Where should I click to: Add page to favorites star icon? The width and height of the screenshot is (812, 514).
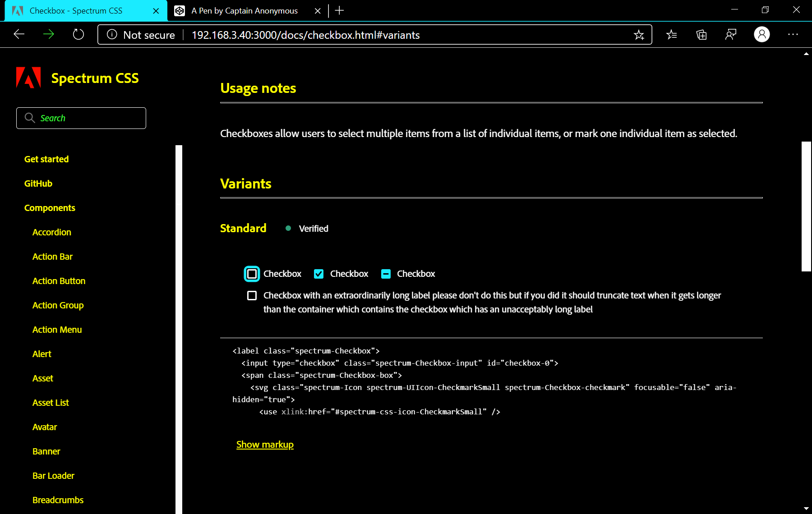click(639, 35)
